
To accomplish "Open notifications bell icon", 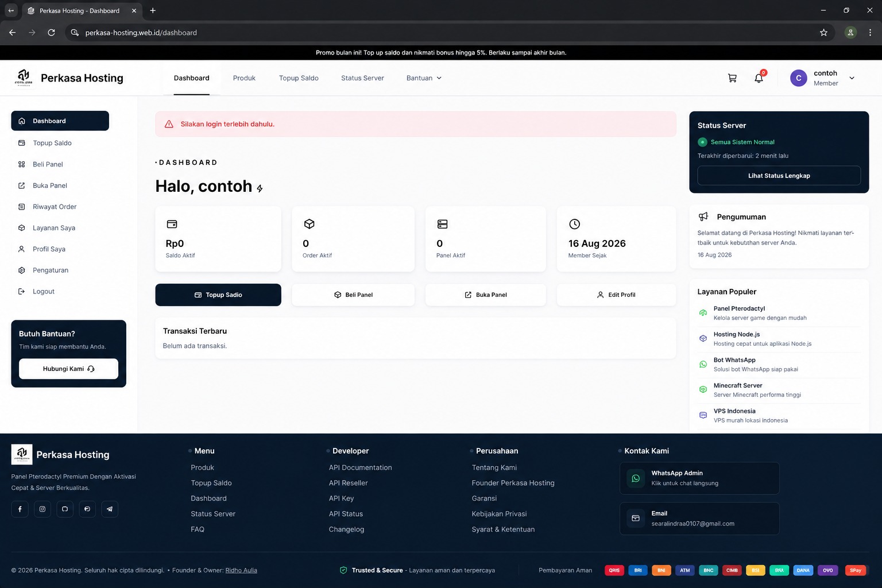I will point(759,78).
